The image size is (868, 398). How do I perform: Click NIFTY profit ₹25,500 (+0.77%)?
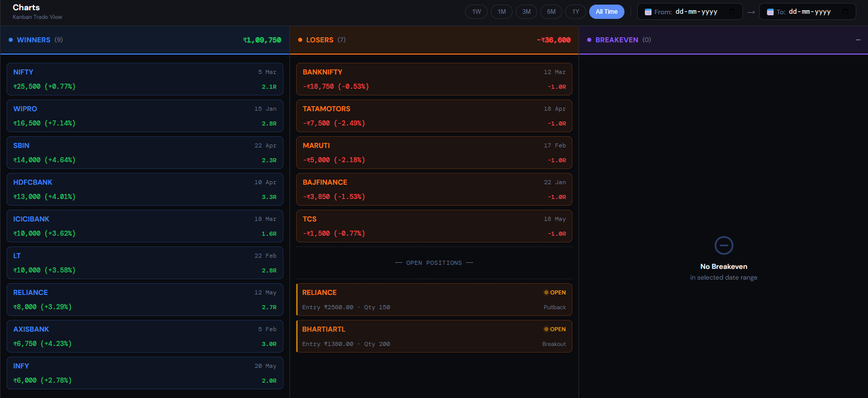[x=44, y=86]
